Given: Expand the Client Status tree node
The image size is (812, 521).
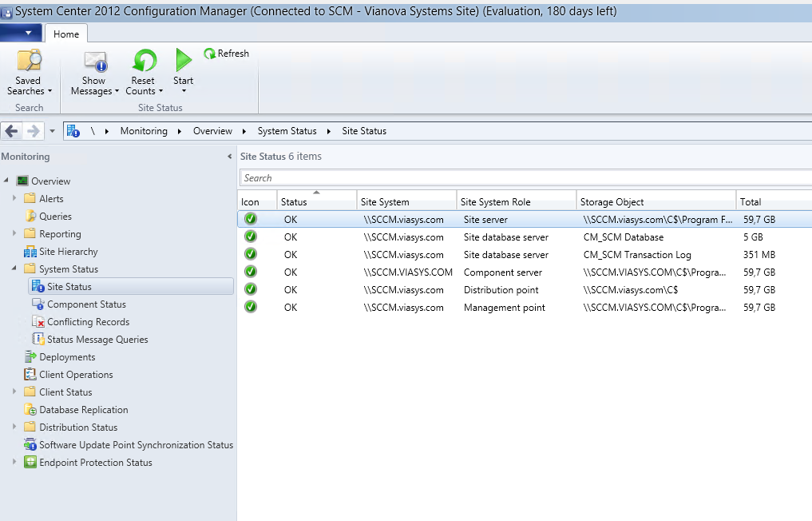Looking at the screenshot, I should 14,392.
